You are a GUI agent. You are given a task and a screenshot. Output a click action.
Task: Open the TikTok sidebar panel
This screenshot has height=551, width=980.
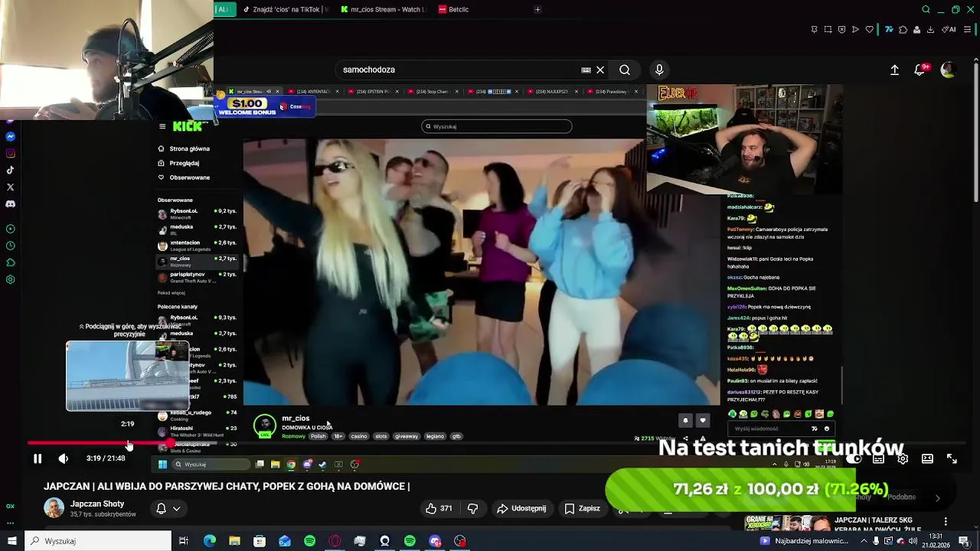coord(10,170)
